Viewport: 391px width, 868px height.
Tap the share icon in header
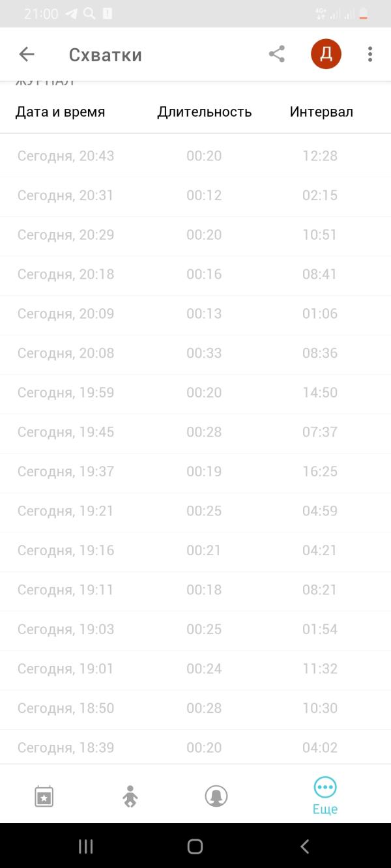(x=277, y=54)
